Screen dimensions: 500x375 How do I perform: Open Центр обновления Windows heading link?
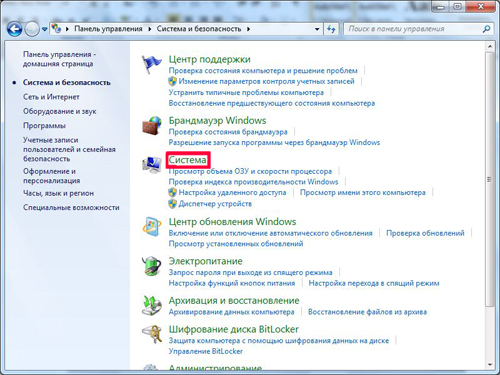coord(232,222)
